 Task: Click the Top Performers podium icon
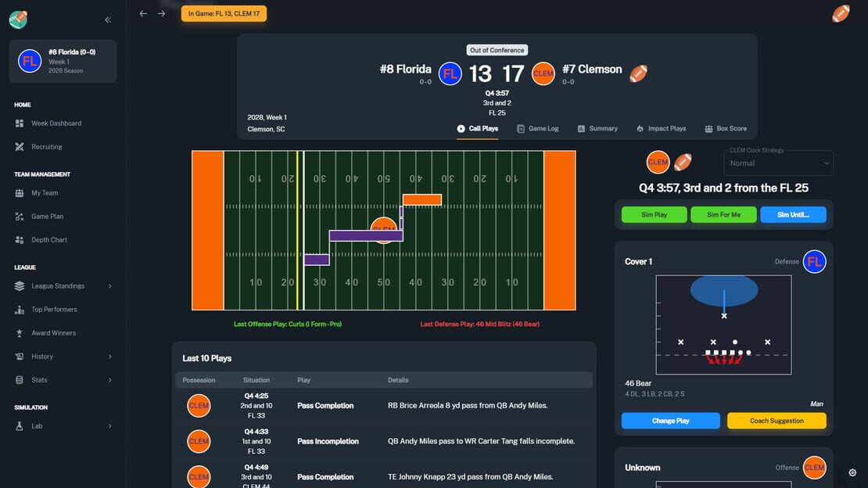click(x=20, y=310)
